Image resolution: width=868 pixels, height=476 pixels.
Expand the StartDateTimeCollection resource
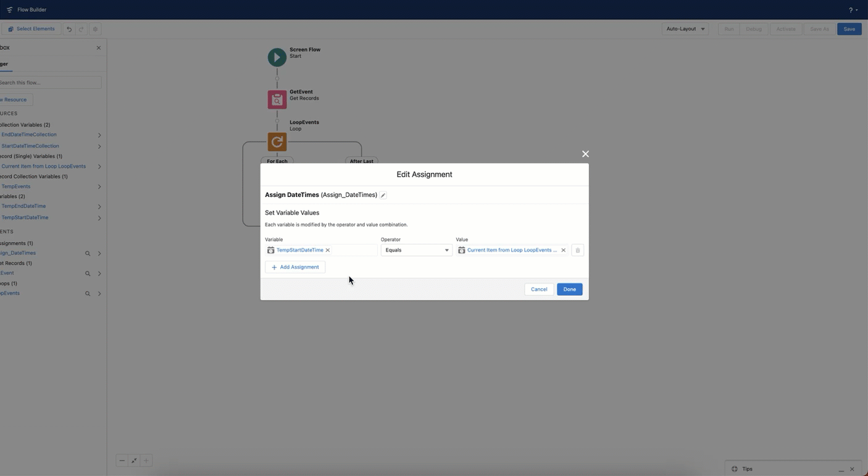point(99,146)
